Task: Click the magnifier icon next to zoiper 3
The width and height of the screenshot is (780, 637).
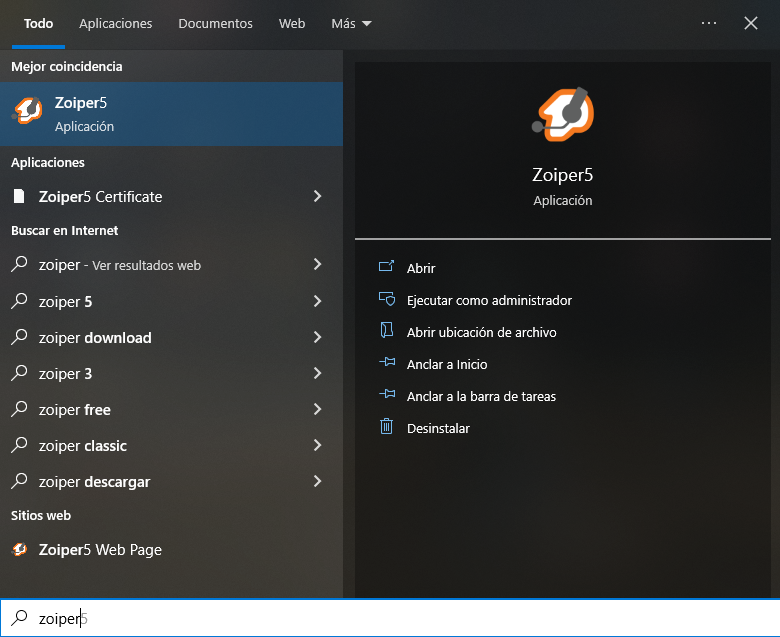Action: pos(19,372)
